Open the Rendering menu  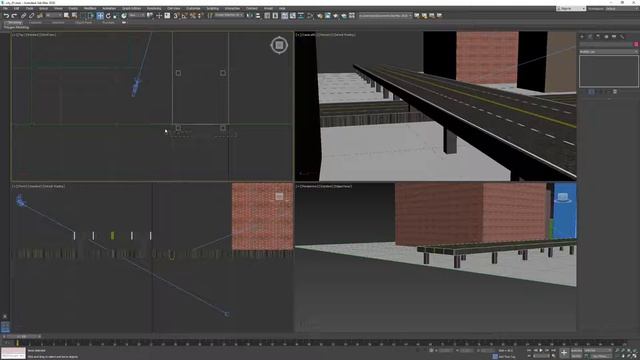[x=154, y=8]
